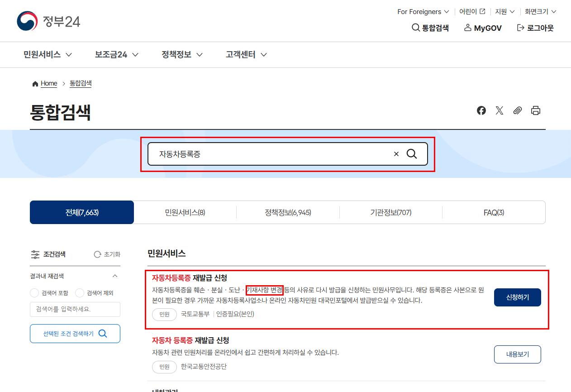
Task: Open the Facebook share icon
Action: coord(481,110)
